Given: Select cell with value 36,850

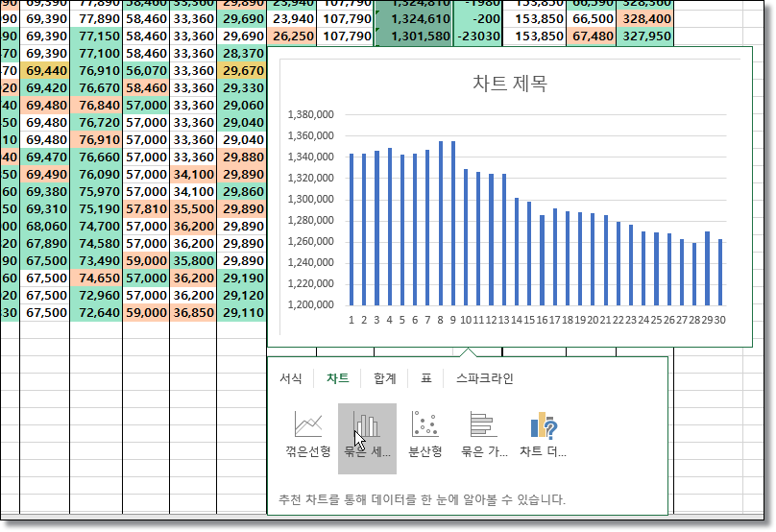Looking at the screenshot, I should point(193,313).
